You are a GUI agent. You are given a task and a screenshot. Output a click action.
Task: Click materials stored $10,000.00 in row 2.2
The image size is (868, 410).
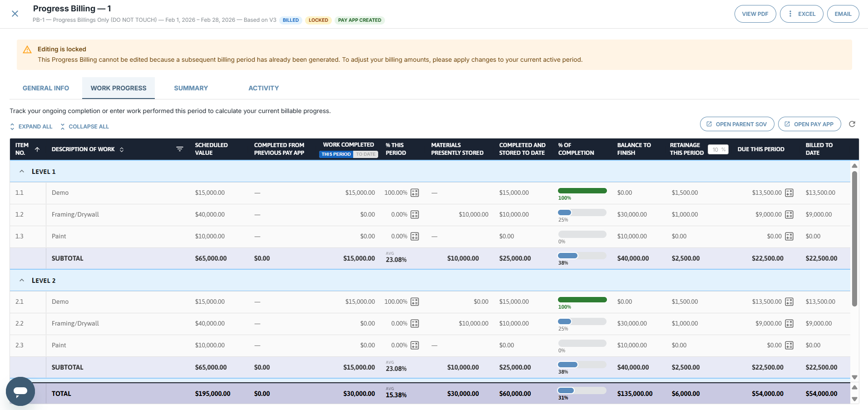tap(473, 323)
